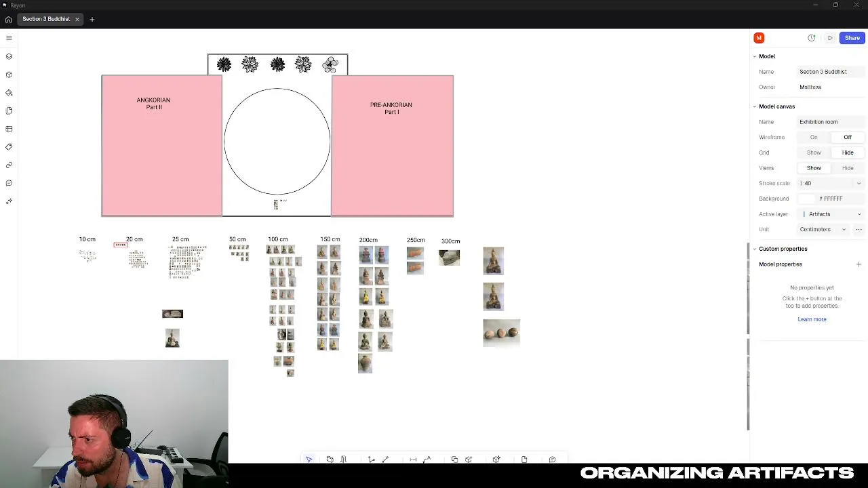Image resolution: width=868 pixels, height=488 pixels.
Task: Open unit more options ellipsis
Action: (x=859, y=229)
